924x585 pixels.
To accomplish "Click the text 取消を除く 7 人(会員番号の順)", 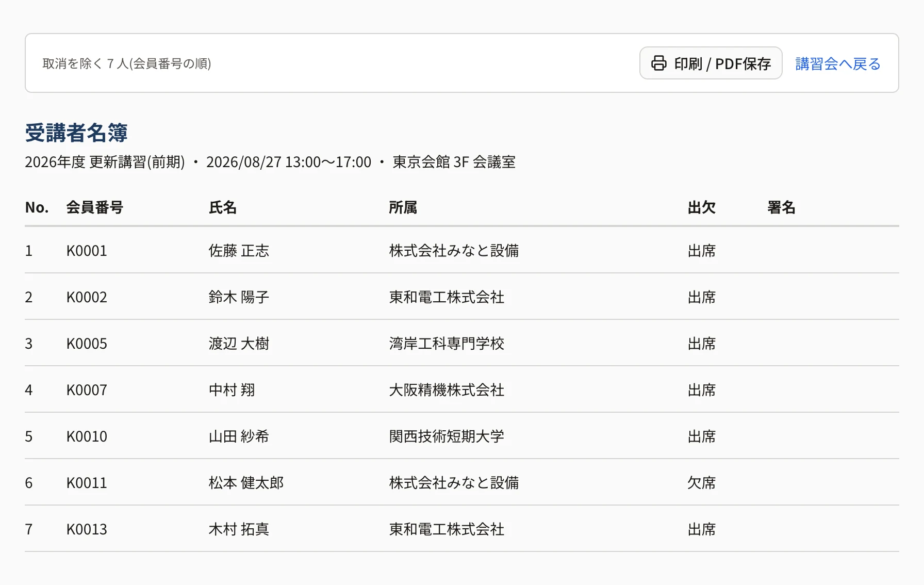I will click(x=126, y=63).
